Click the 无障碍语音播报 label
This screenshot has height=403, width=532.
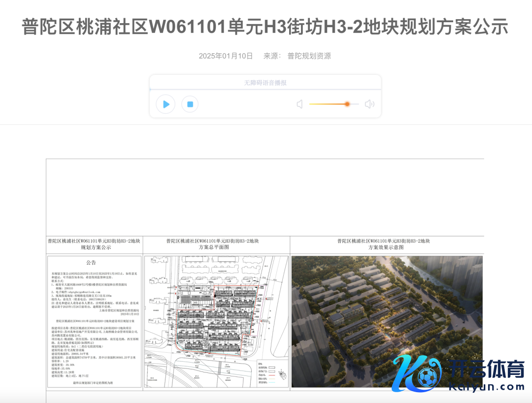pos(265,83)
